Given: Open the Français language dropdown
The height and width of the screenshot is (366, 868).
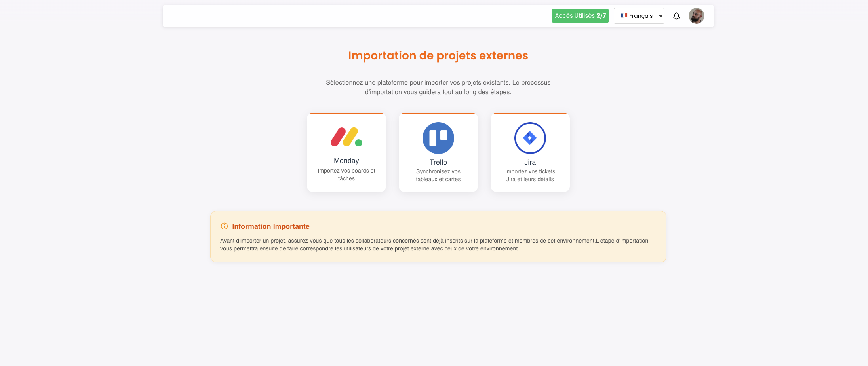Looking at the screenshot, I should coord(639,16).
